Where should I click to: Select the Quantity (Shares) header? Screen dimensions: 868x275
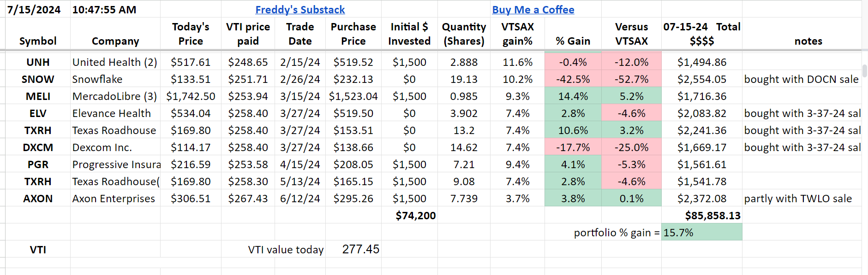(464, 34)
